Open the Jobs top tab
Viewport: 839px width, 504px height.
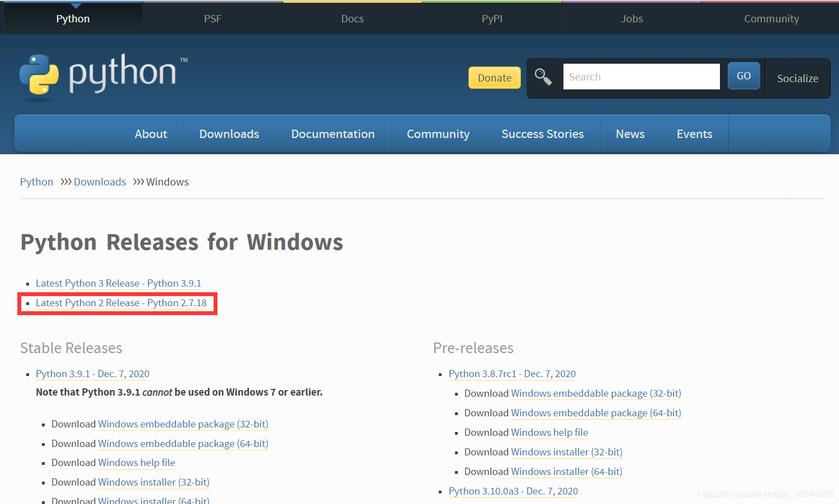tap(632, 18)
